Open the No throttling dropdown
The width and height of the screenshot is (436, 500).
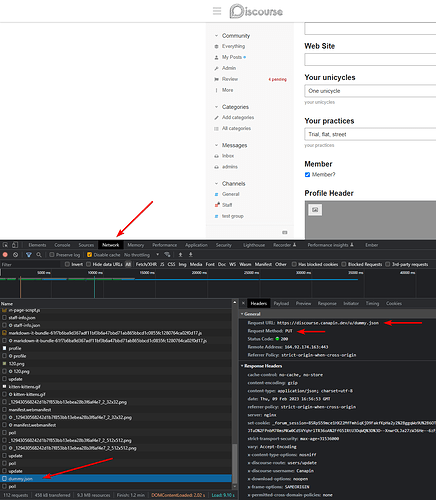pyautogui.click(x=141, y=255)
